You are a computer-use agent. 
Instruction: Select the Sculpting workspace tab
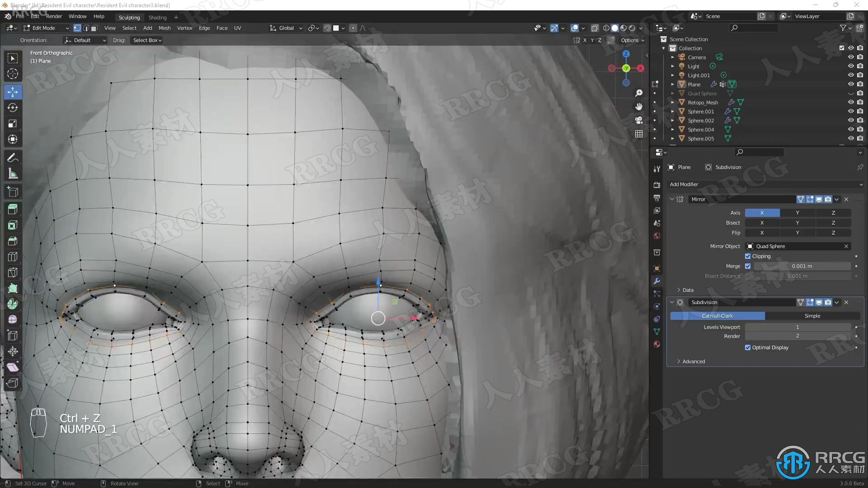(x=129, y=16)
